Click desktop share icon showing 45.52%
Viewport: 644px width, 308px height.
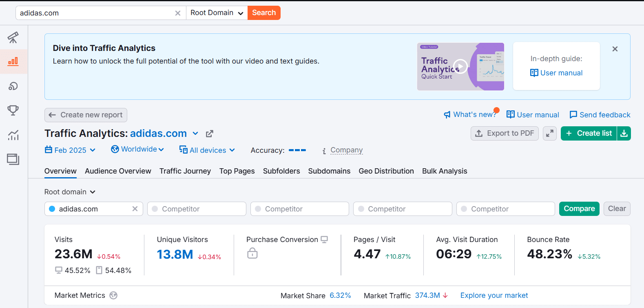(x=59, y=270)
